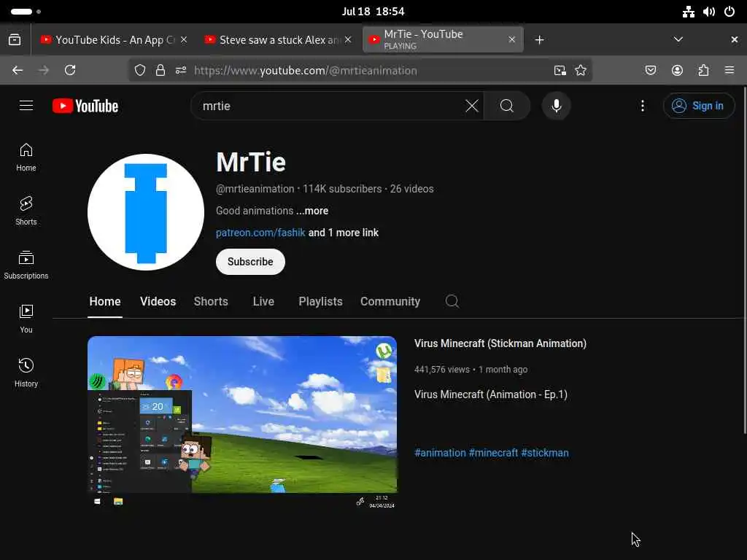Screen dimensions: 747x560
Task: Expand the list all tabs dropdown
Action: pos(678,39)
